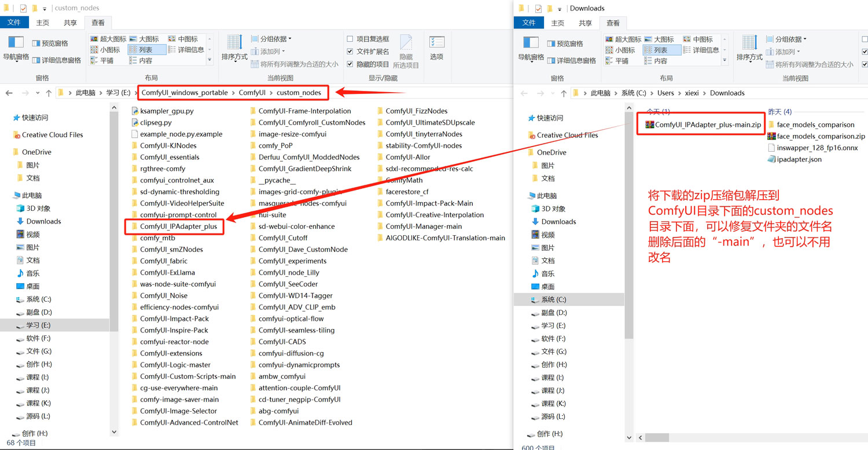Open 导航窗格 dropdown in custom_nodes window
This screenshot has width=868, height=450.
point(16,49)
